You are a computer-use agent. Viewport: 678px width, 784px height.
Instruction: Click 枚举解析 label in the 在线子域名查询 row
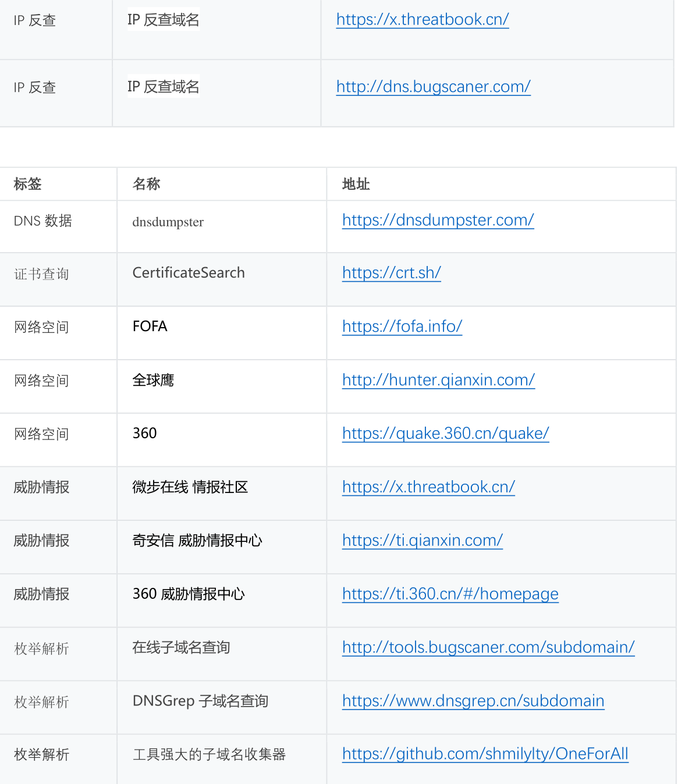[42, 649]
